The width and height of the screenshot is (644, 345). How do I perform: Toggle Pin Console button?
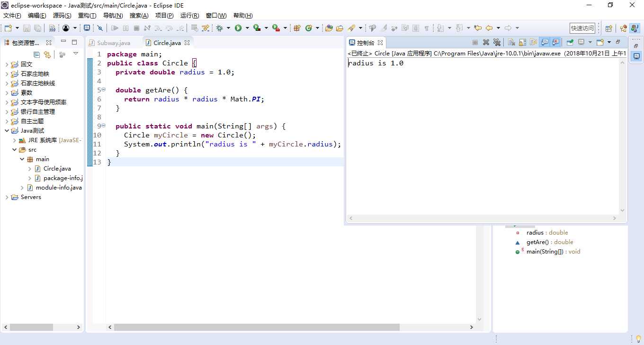(x=570, y=42)
